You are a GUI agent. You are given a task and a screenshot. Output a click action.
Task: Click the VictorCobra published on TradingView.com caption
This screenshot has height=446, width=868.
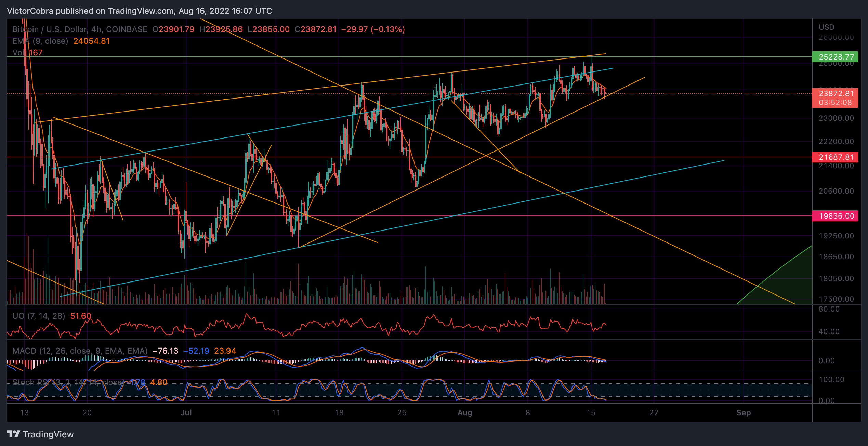click(x=139, y=11)
